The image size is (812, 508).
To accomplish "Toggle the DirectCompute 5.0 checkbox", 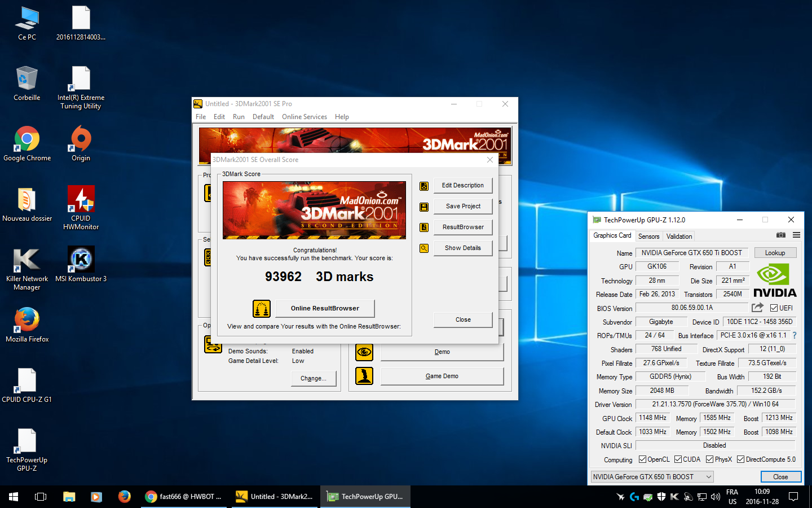I will 740,459.
